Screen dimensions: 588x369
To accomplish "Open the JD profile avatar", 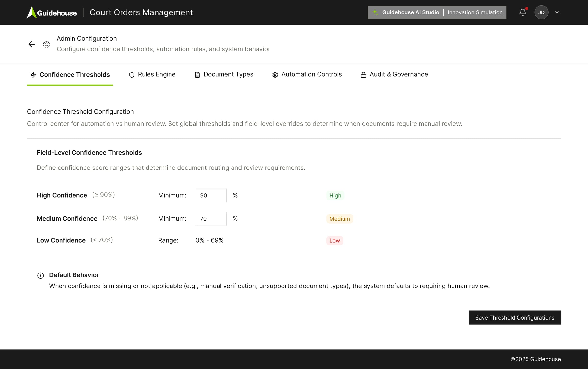I will pos(541,12).
